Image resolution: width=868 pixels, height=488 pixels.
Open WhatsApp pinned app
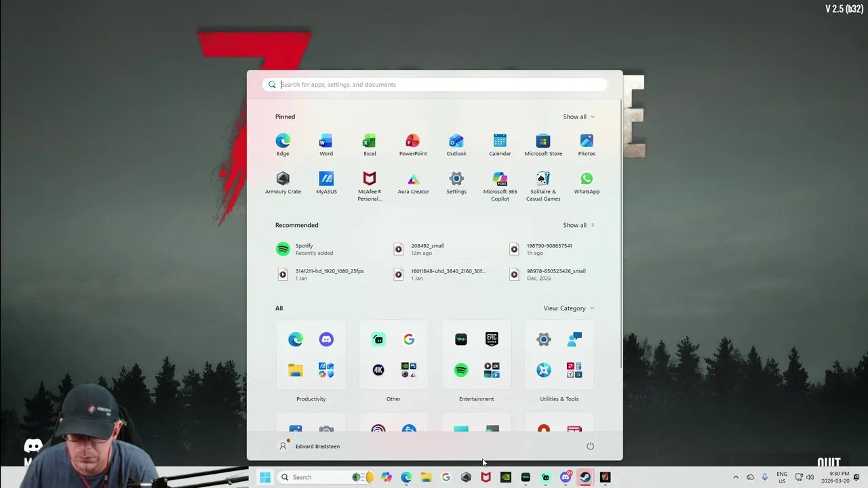click(x=587, y=183)
